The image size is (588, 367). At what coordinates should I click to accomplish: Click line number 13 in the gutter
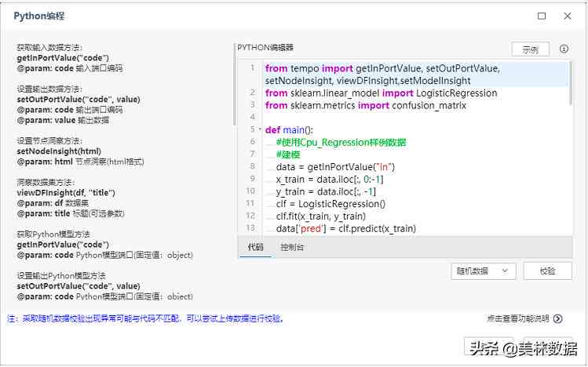pyautogui.click(x=250, y=227)
